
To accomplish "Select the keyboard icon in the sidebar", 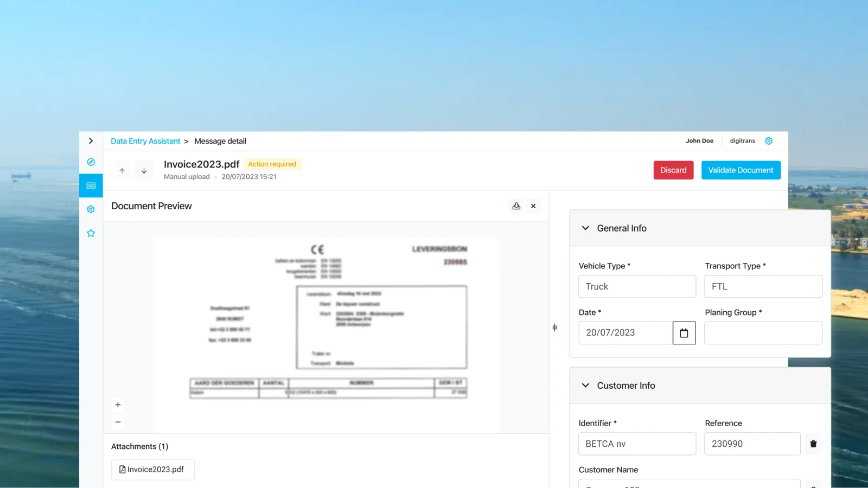I will click(x=91, y=185).
